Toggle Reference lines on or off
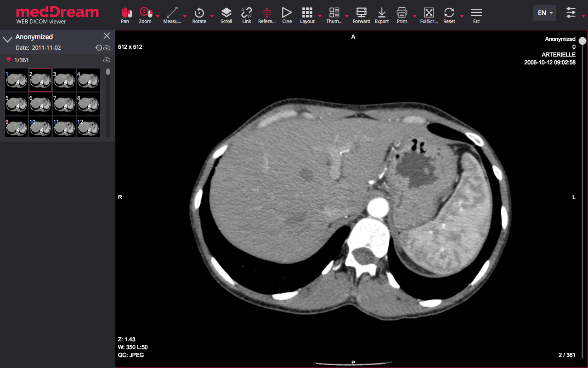 (267, 15)
